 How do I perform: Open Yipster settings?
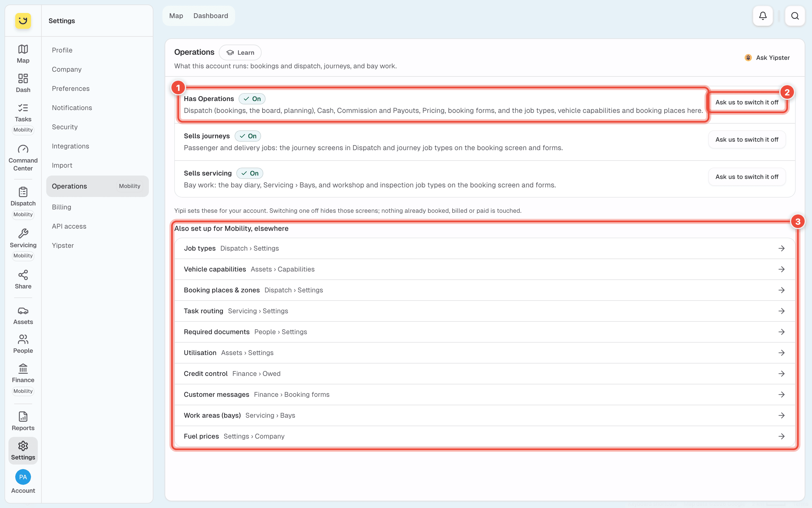coord(97,245)
